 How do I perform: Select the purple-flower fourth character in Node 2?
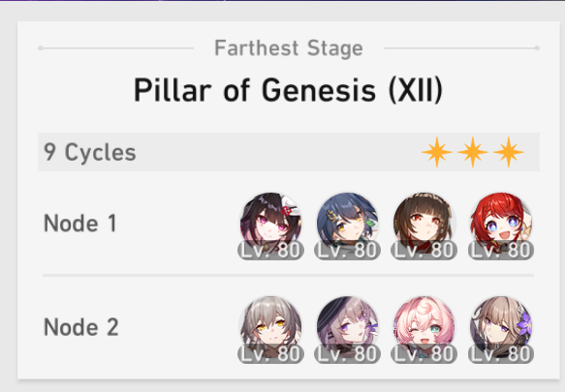tap(501, 327)
